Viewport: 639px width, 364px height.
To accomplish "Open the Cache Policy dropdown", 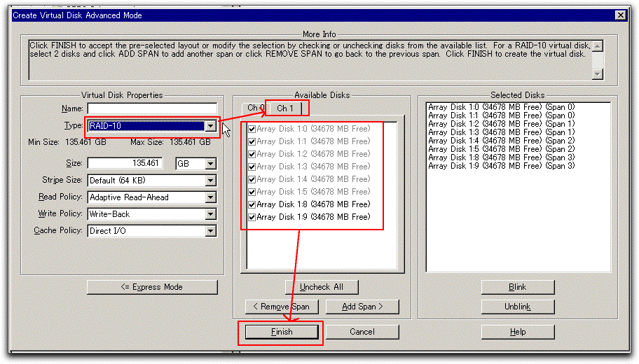I will [210, 231].
